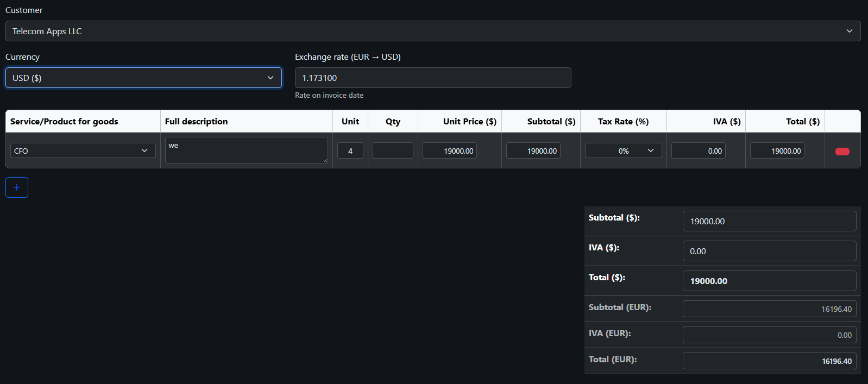Select the row IVA ($) field
This screenshot has height=384, width=868.
pos(698,150)
